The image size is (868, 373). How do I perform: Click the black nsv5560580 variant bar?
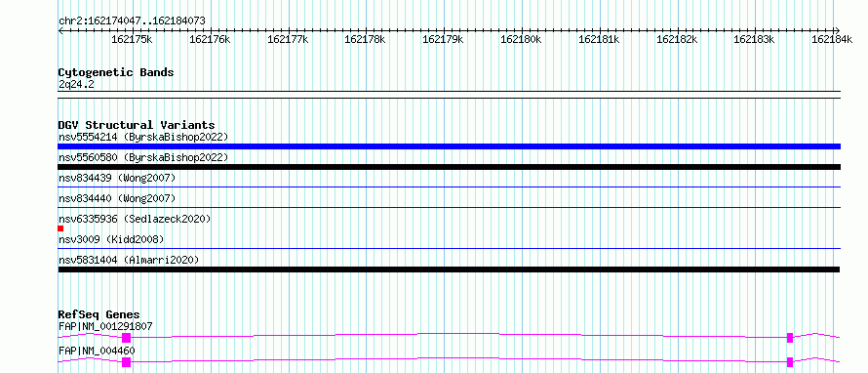point(449,167)
